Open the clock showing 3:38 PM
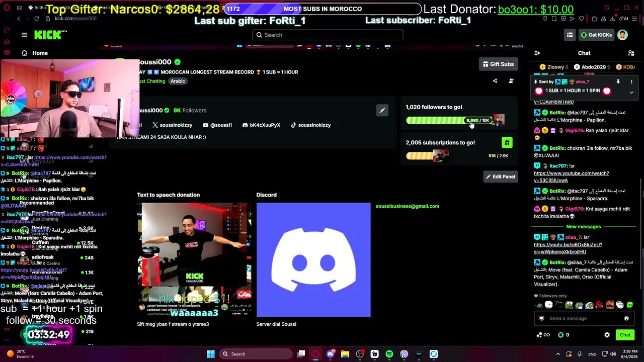Screen dimensions: 644x362 coord(630,354)
